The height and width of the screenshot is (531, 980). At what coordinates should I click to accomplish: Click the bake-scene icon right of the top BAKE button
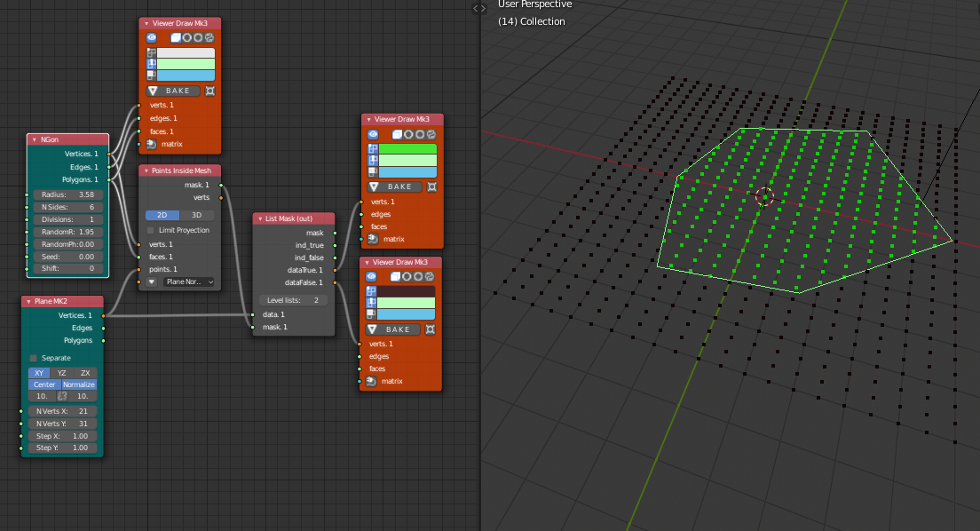[x=209, y=90]
